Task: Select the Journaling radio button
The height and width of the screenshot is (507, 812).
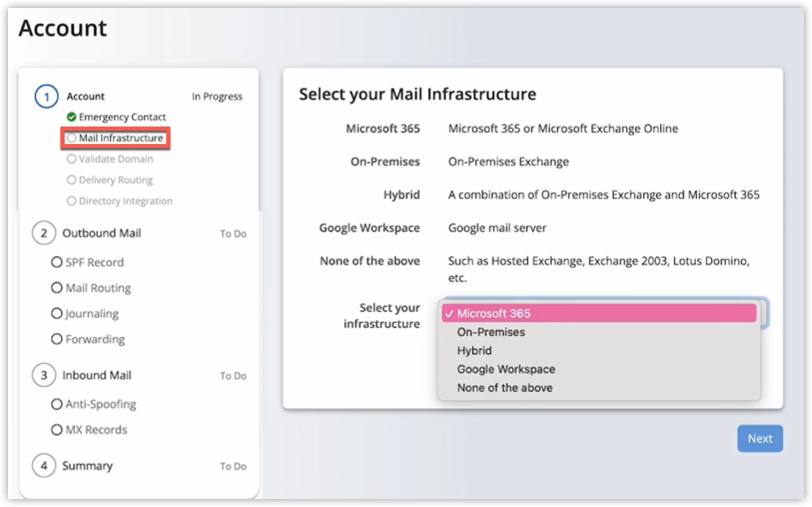Action: pos(57,313)
